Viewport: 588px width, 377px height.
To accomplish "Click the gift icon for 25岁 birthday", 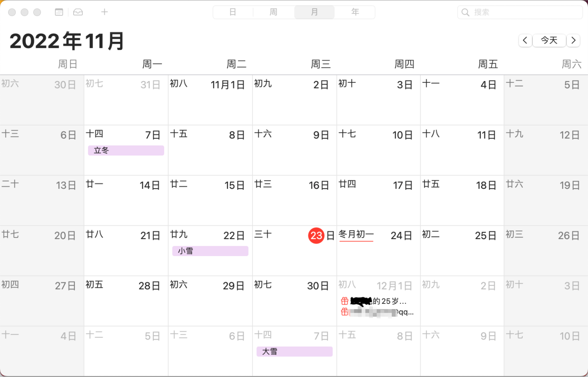I will pyautogui.click(x=344, y=301).
